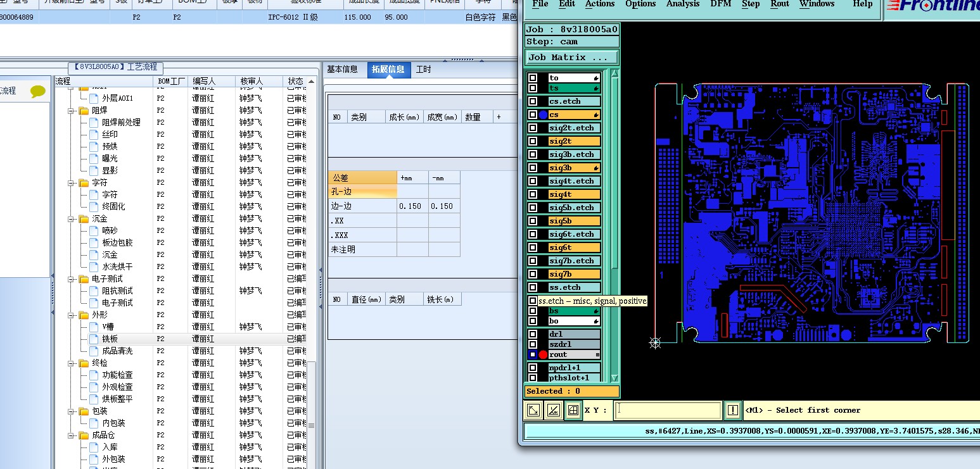Click the yellow speech bubble icon

point(38,91)
